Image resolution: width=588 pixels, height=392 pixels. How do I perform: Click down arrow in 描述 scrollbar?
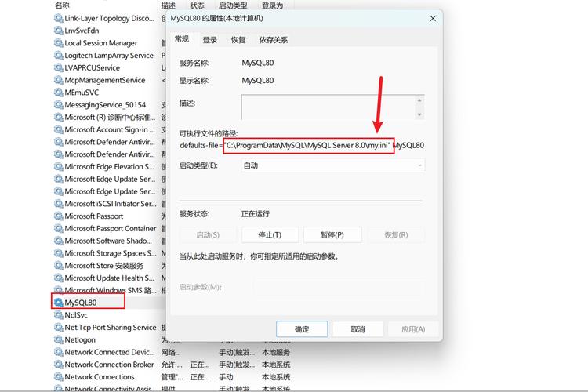[419, 114]
